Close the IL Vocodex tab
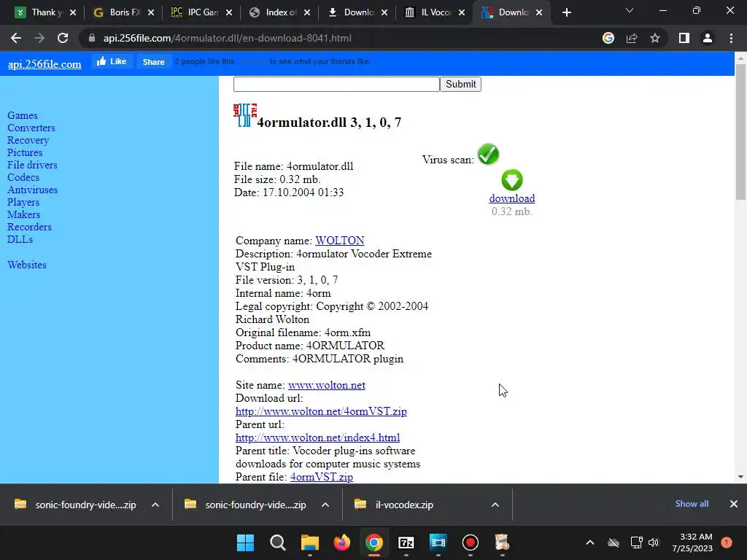Viewport: 747px width, 560px height. click(x=462, y=13)
